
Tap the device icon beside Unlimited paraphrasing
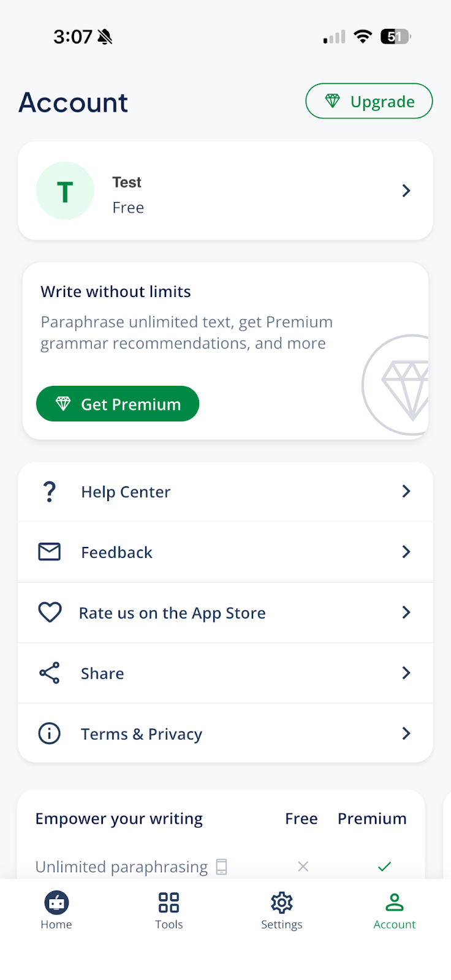pos(221,867)
